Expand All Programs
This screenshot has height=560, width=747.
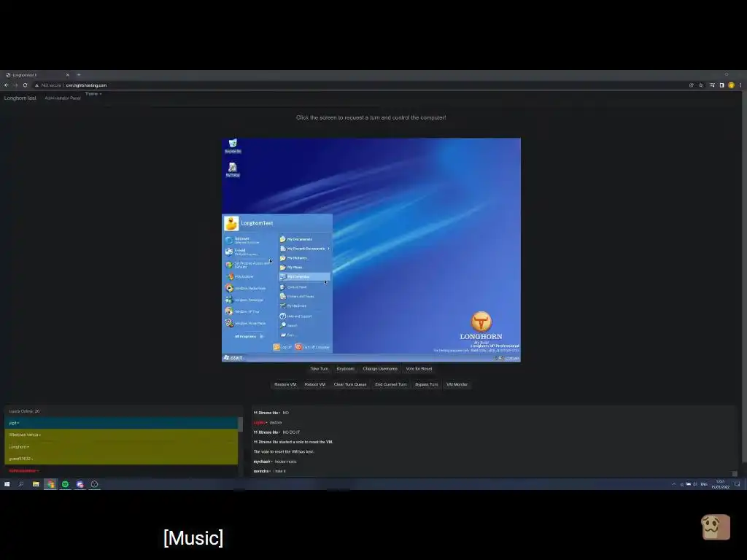(x=249, y=336)
